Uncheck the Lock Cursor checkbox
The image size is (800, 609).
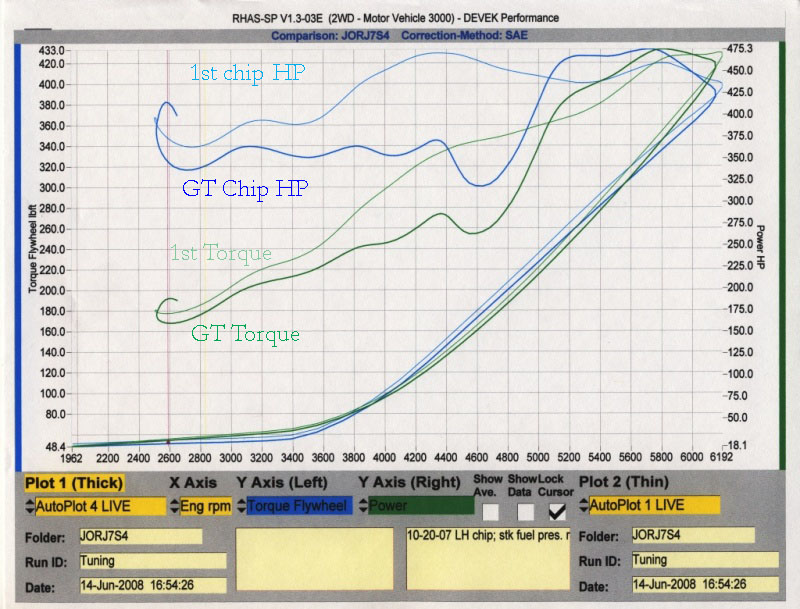[x=557, y=512]
